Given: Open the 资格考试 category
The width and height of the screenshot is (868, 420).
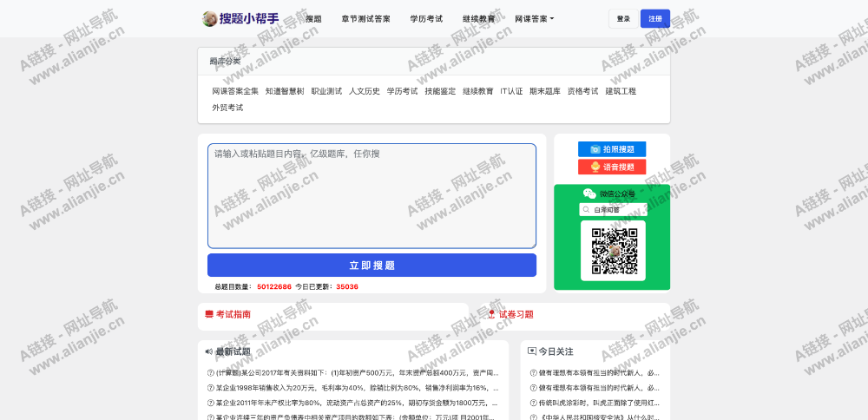Looking at the screenshot, I should [583, 91].
